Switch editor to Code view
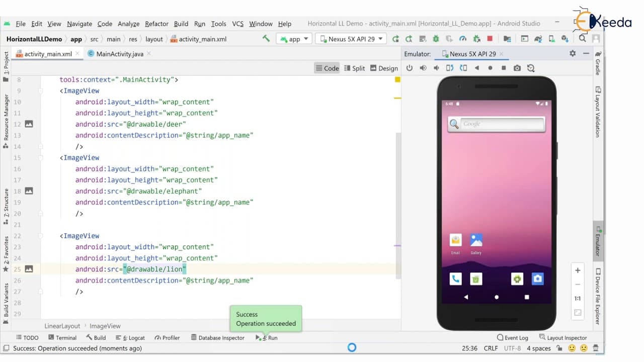 point(327,68)
